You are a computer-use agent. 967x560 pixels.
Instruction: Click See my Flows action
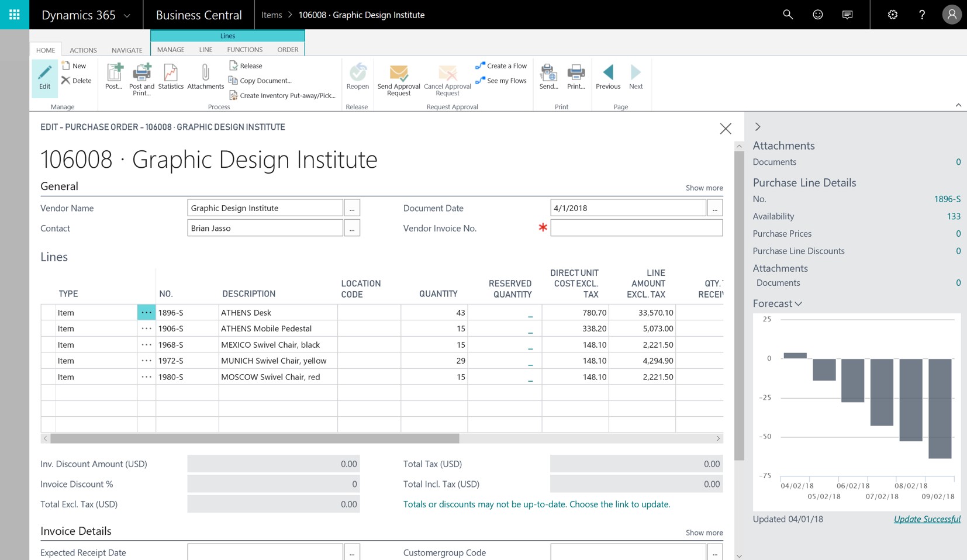click(x=501, y=81)
